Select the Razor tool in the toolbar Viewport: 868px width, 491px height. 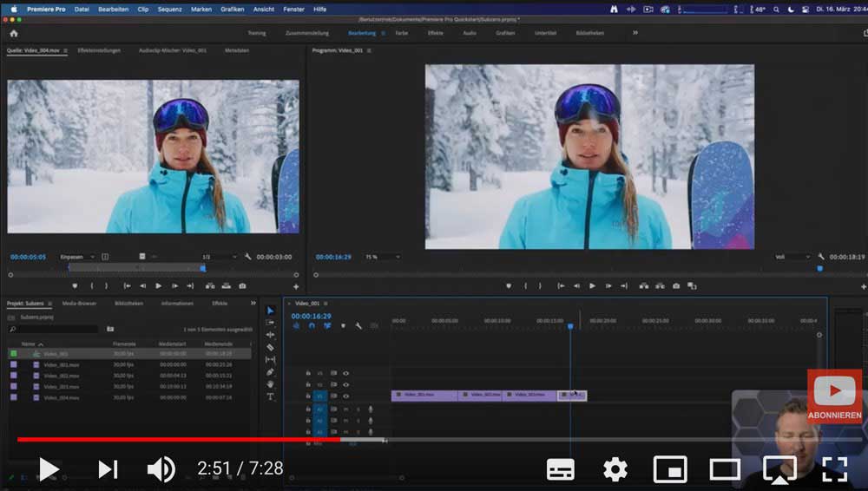(x=270, y=347)
